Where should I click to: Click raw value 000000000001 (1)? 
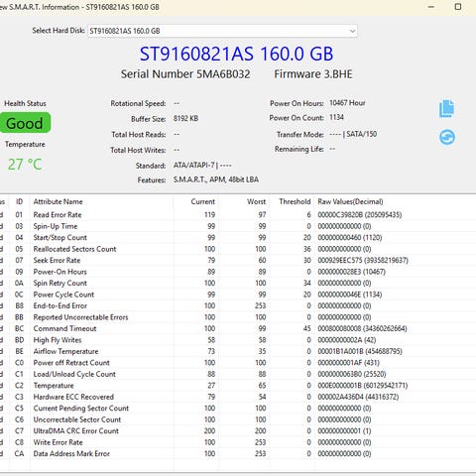coord(344,431)
